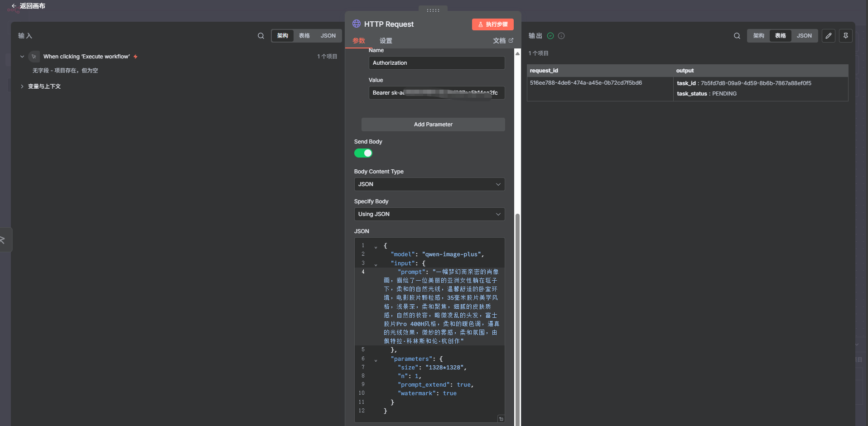Click the task_status PENDING value
This screenshot has width=868, height=426.
(x=724, y=94)
